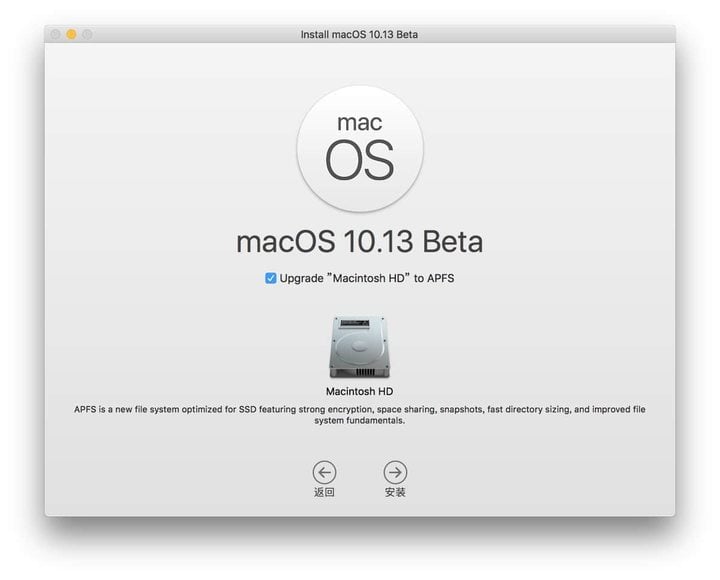
Task: Click the right arrow install icon
Action: coord(395,472)
